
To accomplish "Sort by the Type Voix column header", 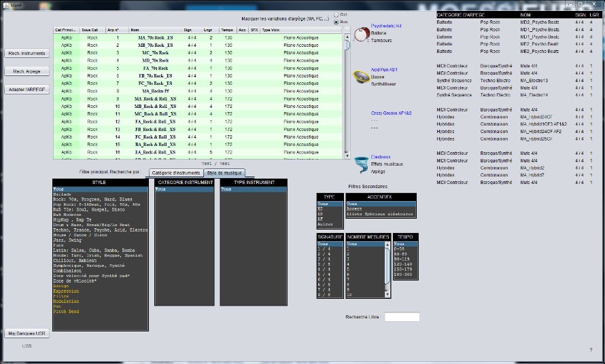I will [x=301, y=30].
